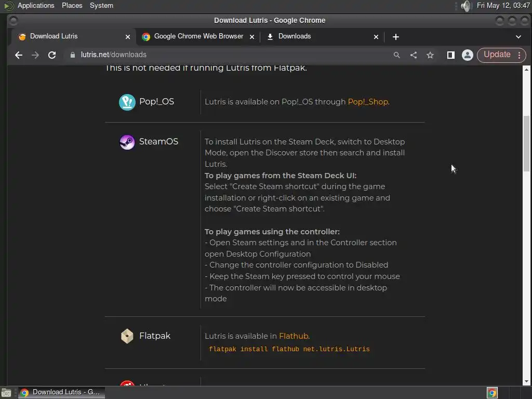Click the date and time clock
The width and height of the screenshot is (532, 399).
click(x=503, y=5)
